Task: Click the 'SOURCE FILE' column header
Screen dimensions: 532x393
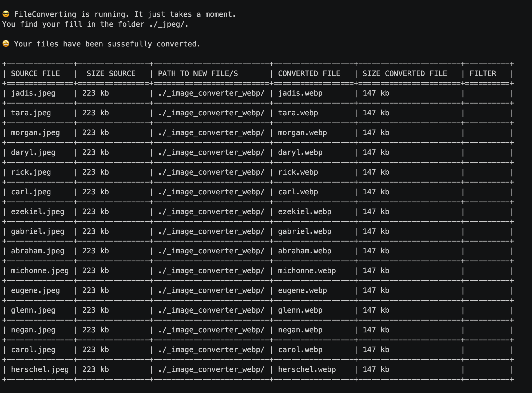Action: click(x=35, y=73)
